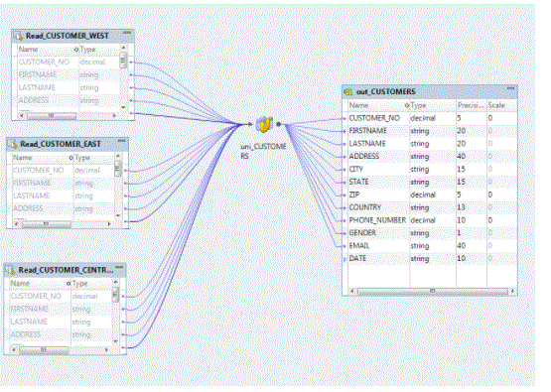Click the down arrow of Read_CUSTOMER_WEST vertical scrollbar
Screen dimensions: 551x392
click(x=123, y=107)
